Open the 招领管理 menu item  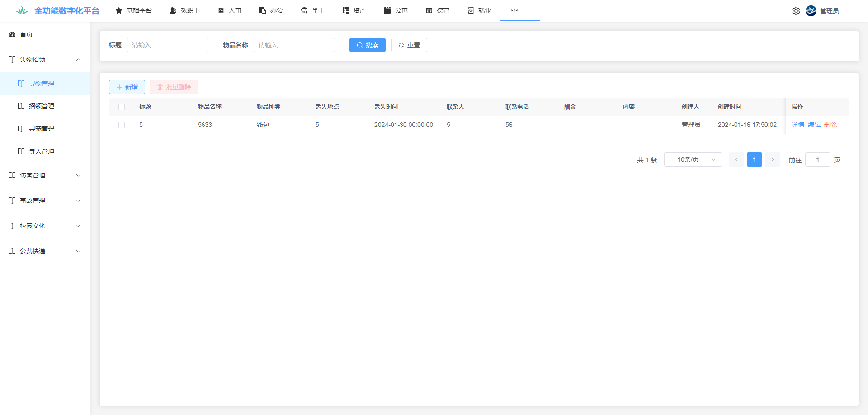coord(42,106)
